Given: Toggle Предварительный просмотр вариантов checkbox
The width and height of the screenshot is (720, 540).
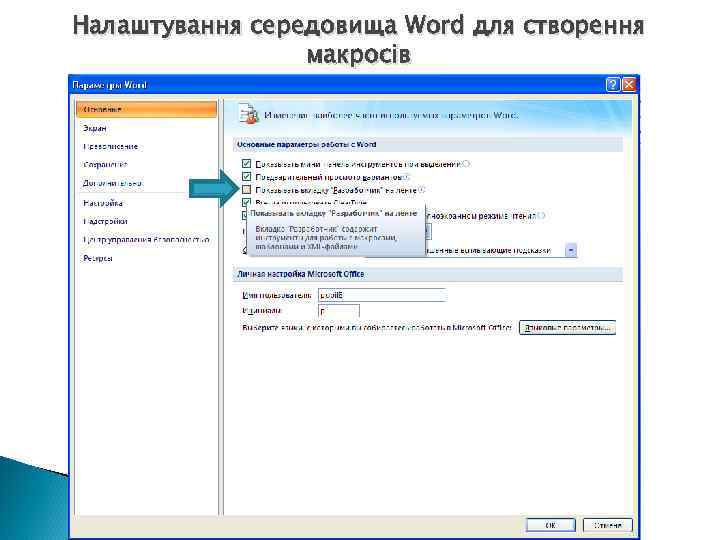Looking at the screenshot, I should 247,177.
